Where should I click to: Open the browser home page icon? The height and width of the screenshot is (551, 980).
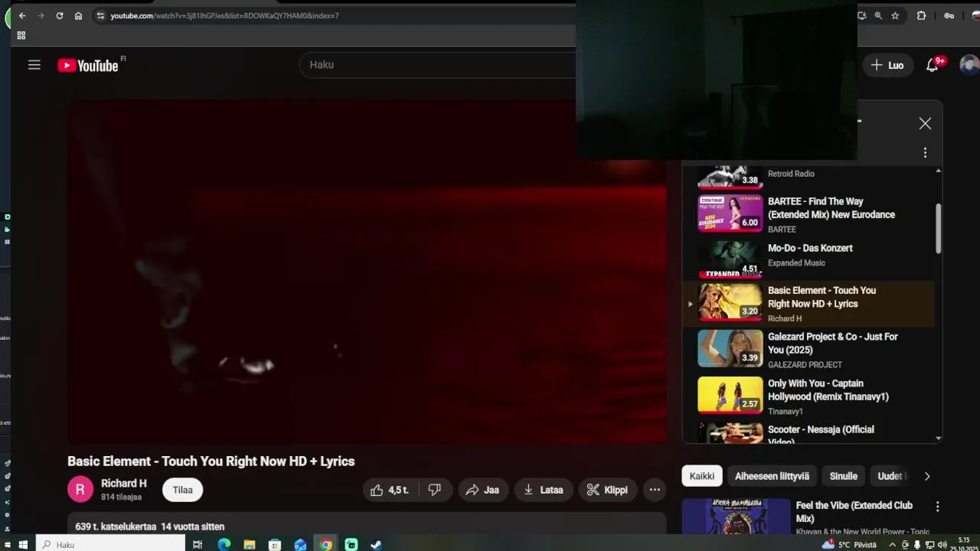(78, 15)
